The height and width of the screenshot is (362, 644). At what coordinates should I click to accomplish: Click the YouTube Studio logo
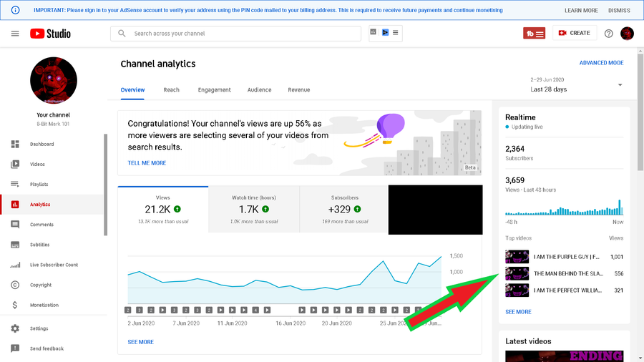[x=50, y=34]
